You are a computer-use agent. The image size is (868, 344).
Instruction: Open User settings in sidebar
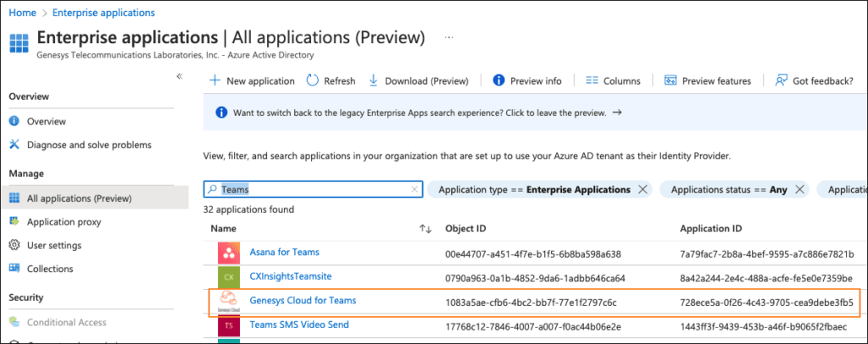point(54,245)
